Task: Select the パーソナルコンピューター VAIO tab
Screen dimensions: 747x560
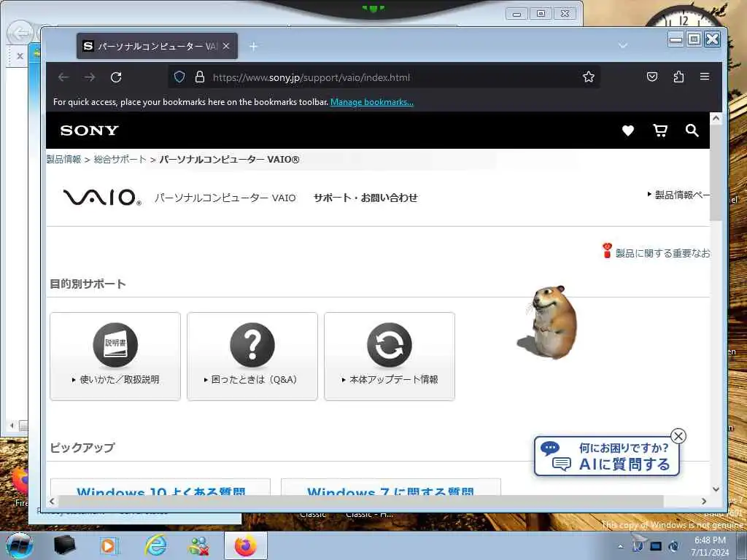Action: tap(158, 46)
